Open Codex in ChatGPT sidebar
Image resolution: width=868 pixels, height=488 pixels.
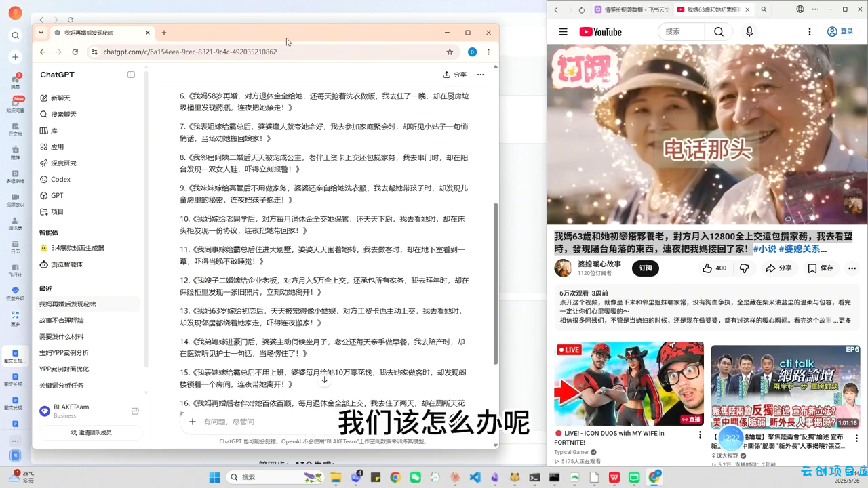[x=55, y=179]
